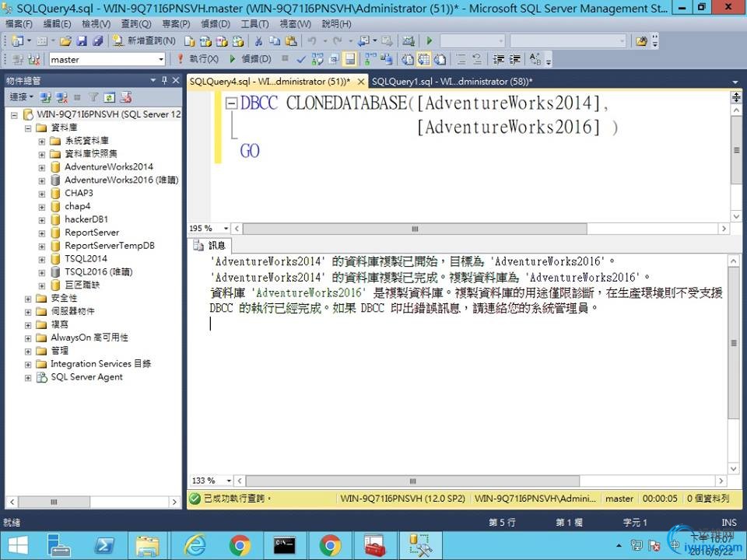Screen dimensions: 747x560
Task: Select the Integration Services 目錄 folder
Action: coord(101,364)
